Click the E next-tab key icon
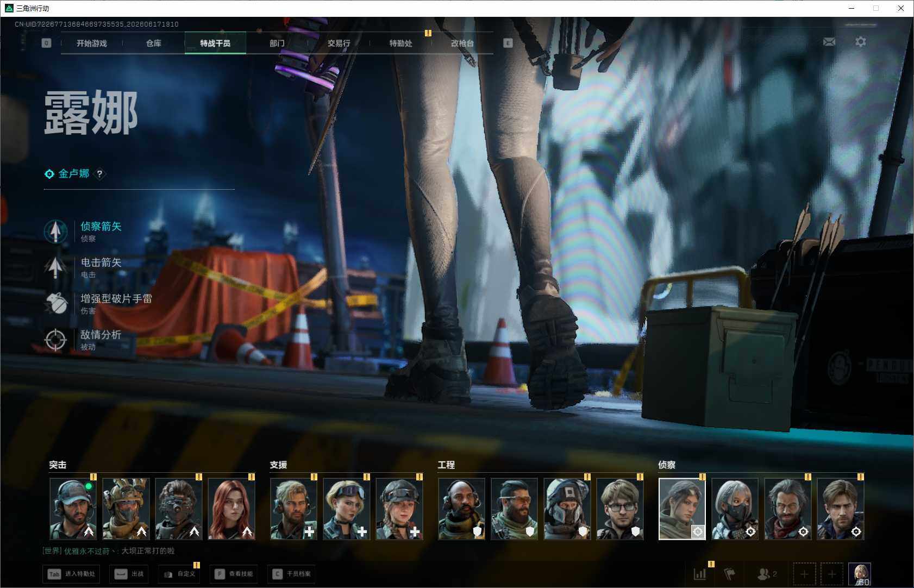The width and height of the screenshot is (914, 588). click(x=508, y=43)
